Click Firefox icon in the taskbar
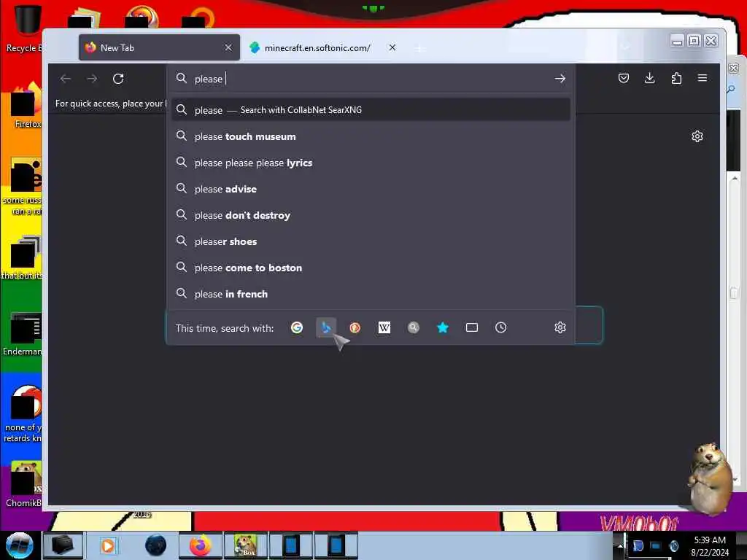The height and width of the screenshot is (560, 747). (201, 545)
